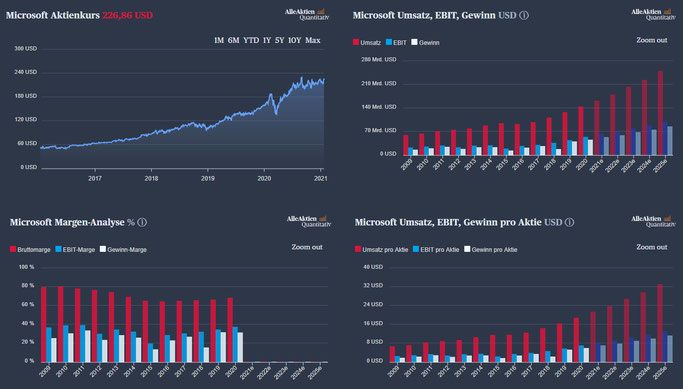Click the 2010 Bruttomarge bar
Viewport: 683px width, 389px height.
61,324
